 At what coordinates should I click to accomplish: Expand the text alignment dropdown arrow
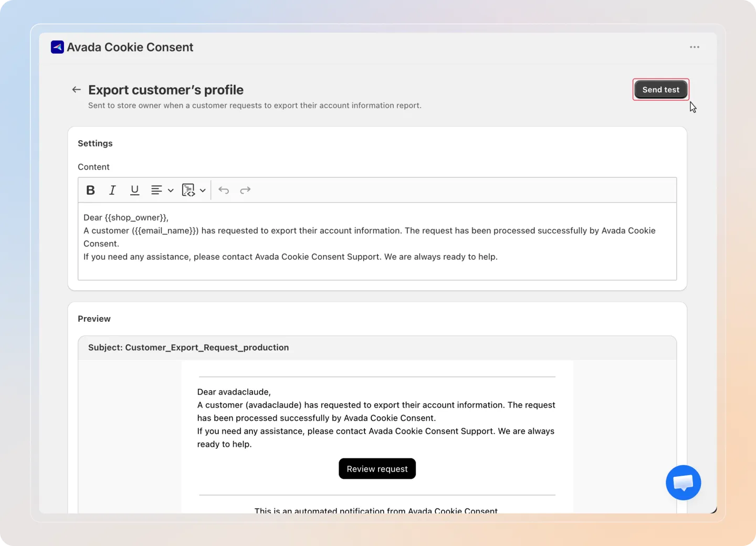[x=171, y=191]
